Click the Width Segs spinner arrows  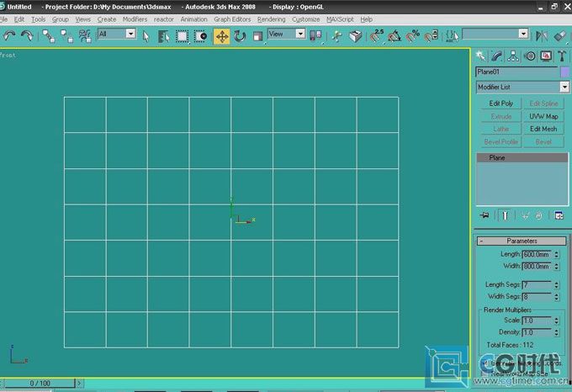tap(556, 297)
